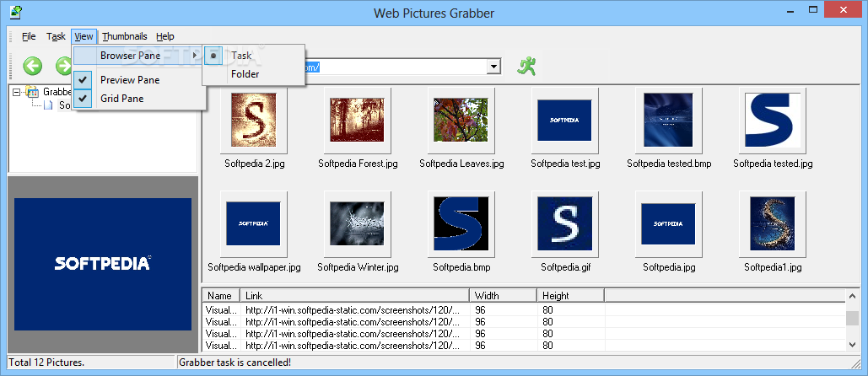This screenshot has height=376, width=868.
Task: Sort by the Link column header
Action: click(354, 295)
